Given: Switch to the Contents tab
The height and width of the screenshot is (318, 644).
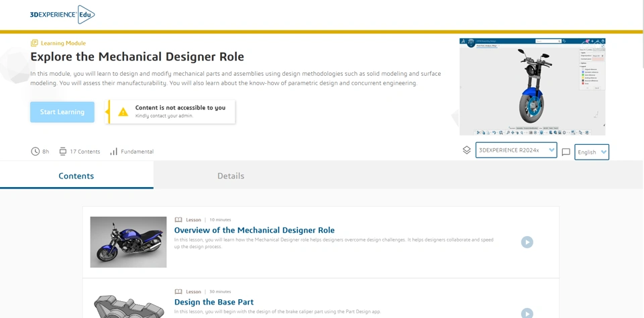Looking at the screenshot, I should [x=76, y=176].
